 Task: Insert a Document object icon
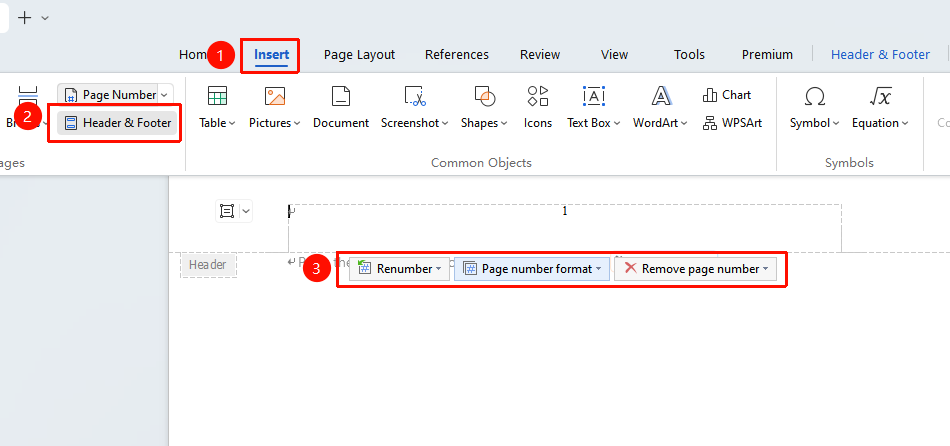[340, 96]
